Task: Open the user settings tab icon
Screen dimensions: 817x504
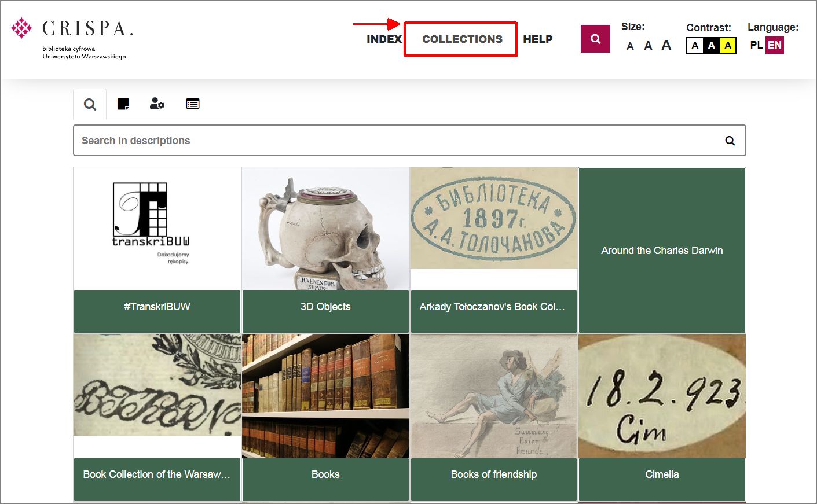Action: coord(157,104)
